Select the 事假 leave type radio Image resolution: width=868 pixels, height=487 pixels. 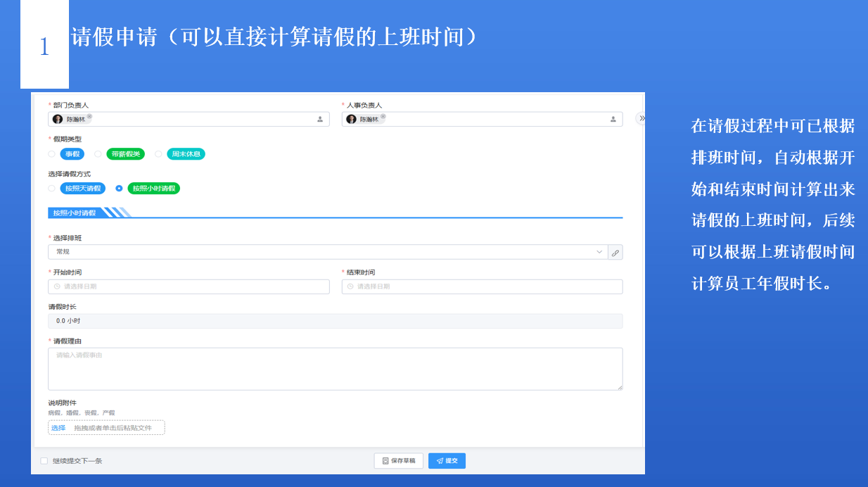coord(51,154)
